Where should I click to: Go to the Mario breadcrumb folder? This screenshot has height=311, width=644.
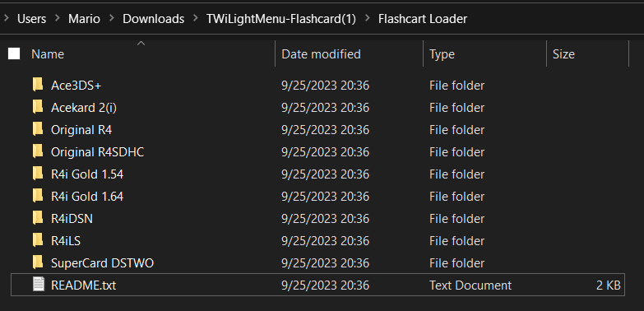point(84,19)
